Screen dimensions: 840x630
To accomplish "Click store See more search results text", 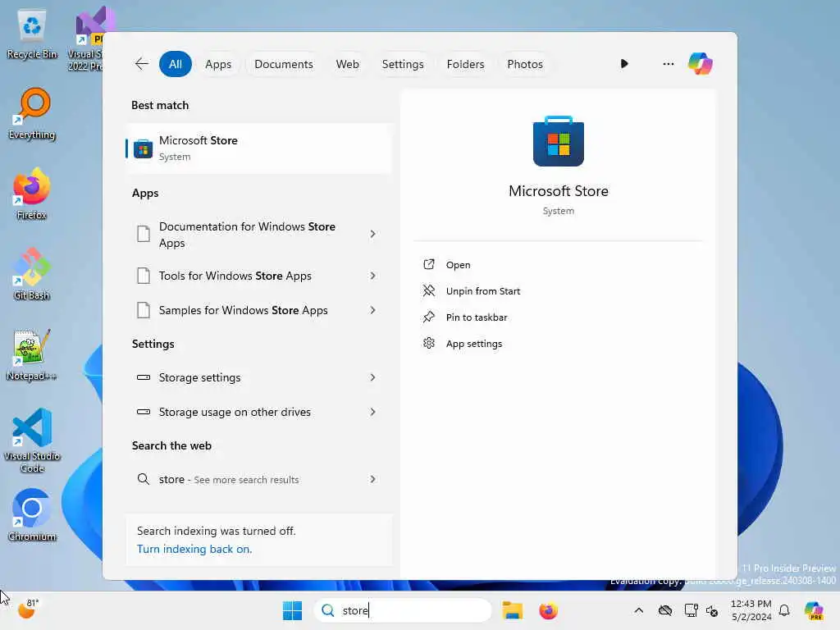I will pos(229,479).
